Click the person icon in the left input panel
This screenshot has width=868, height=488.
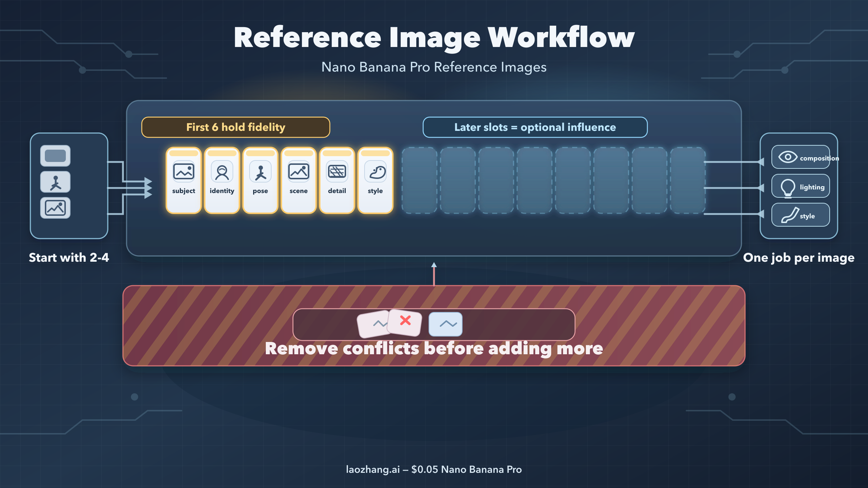pyautogui.click(x=56, y=181)
